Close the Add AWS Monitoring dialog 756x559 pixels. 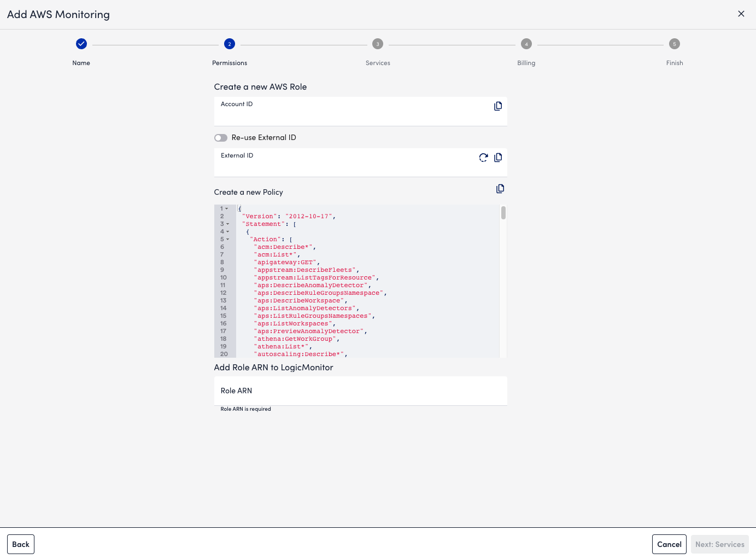coord(741,14)
